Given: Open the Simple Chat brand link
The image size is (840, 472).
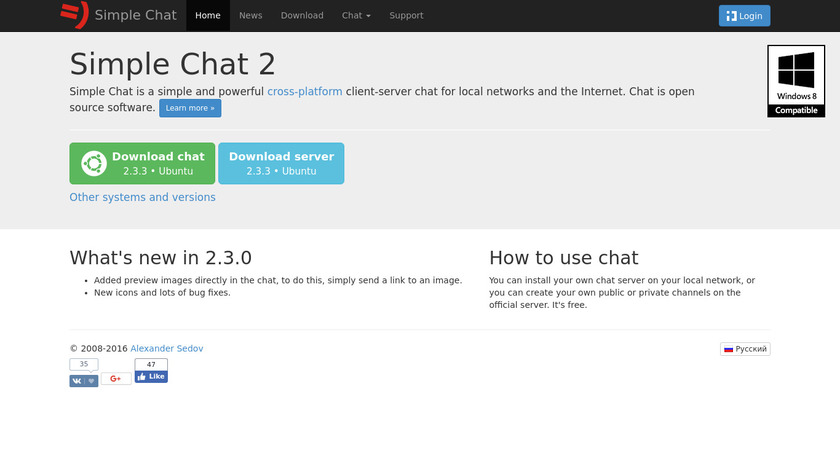Looking at the screenshot, I should [x=136, y=15].
